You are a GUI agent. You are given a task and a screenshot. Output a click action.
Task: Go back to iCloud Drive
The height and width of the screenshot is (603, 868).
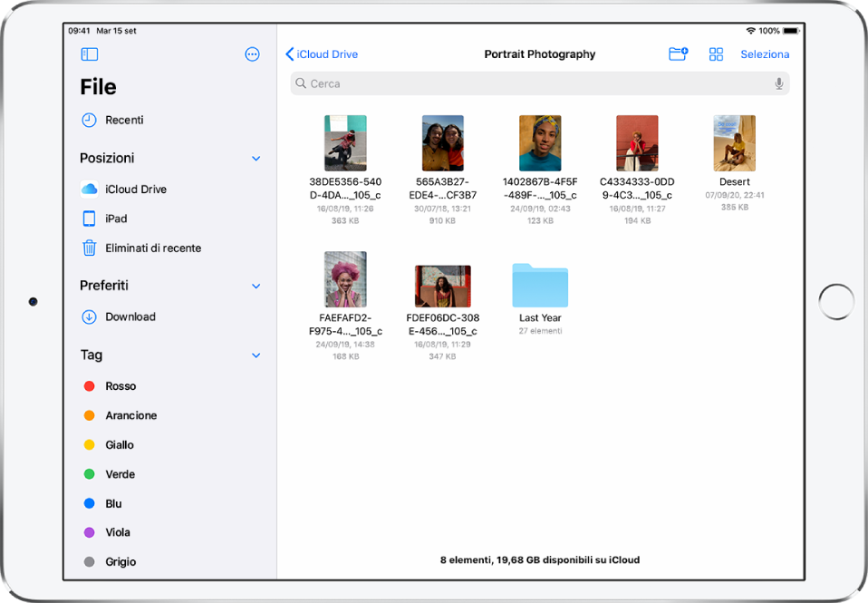(322, 54)
